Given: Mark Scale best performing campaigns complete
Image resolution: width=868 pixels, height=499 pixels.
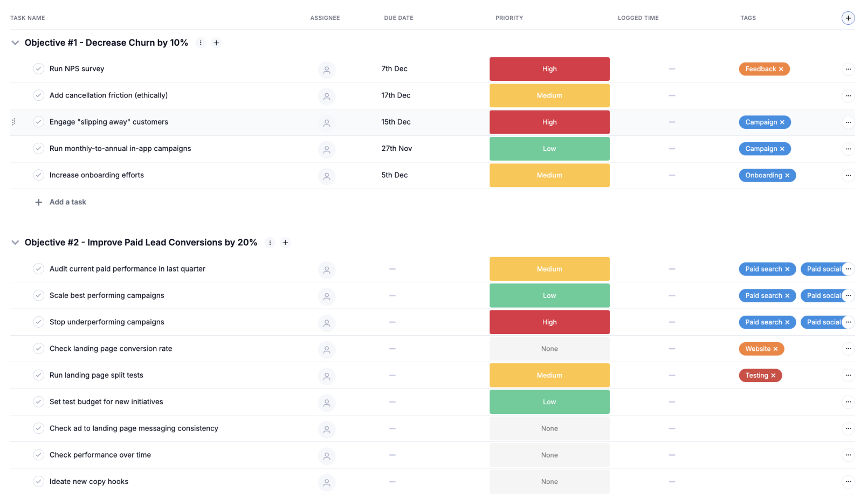Looking at the screenshot, I should (38, 295).
